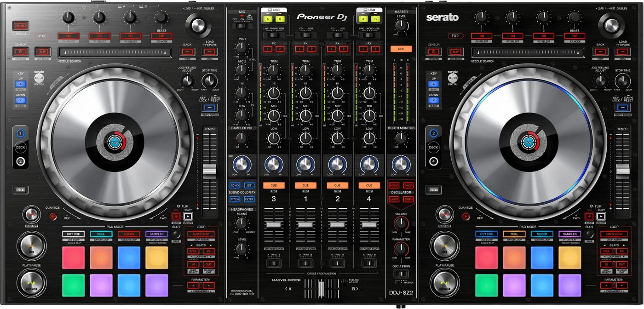Click right deck PARAMETER1 right arrow

pyautogui.click(x=622, y=286)
